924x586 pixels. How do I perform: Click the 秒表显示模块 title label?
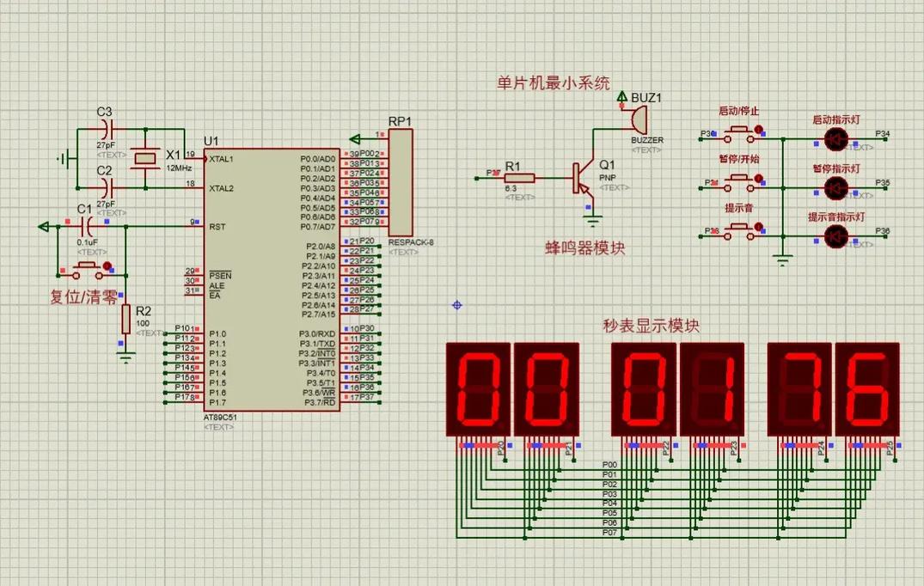point(652,327)
